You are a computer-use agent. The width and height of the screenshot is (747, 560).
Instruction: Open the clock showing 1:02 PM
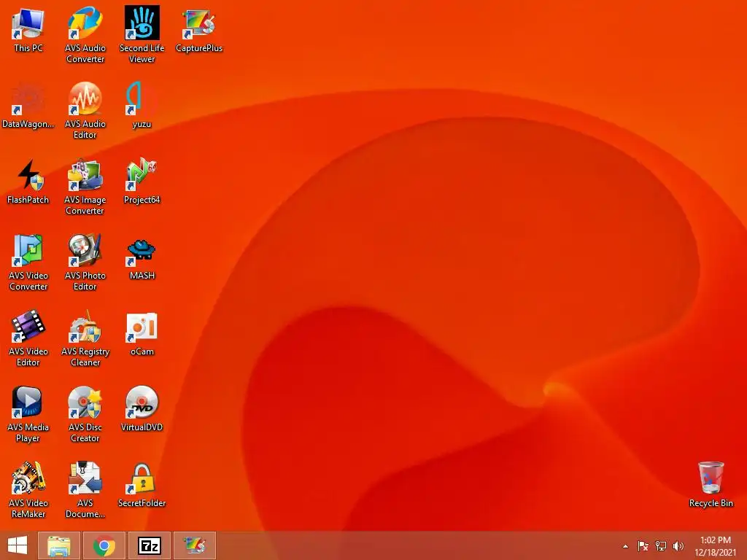point(715,546)
